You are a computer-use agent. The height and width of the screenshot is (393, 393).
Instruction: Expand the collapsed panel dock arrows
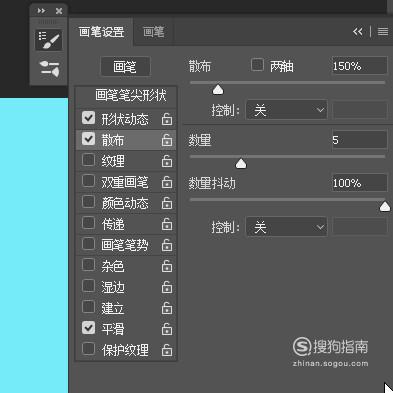pos(41,11)
